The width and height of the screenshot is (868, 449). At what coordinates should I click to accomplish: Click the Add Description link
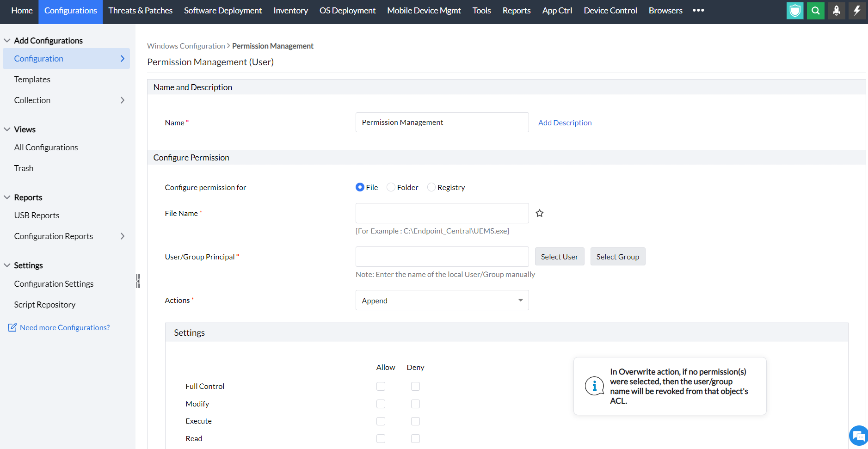pos(565,123)
